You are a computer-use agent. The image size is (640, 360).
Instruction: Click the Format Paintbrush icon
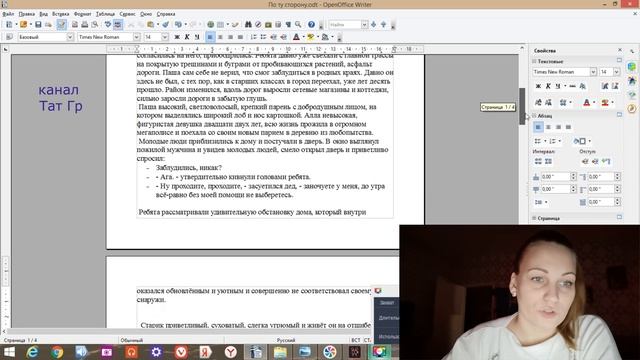pyautogui.click(x=165, y=25)
